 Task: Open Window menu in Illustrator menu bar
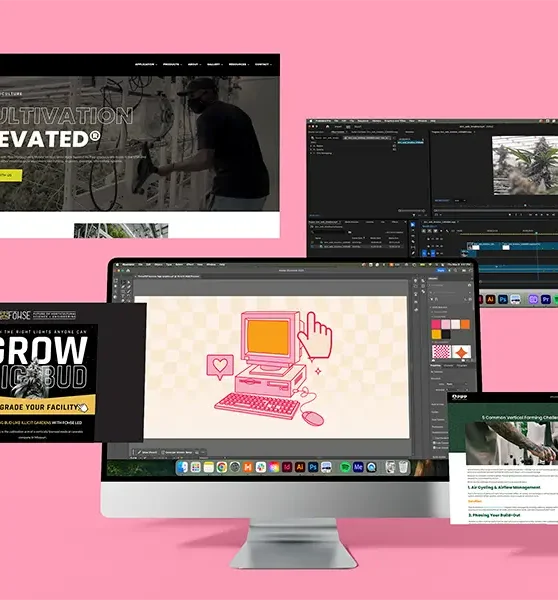[x=211, y=265]
